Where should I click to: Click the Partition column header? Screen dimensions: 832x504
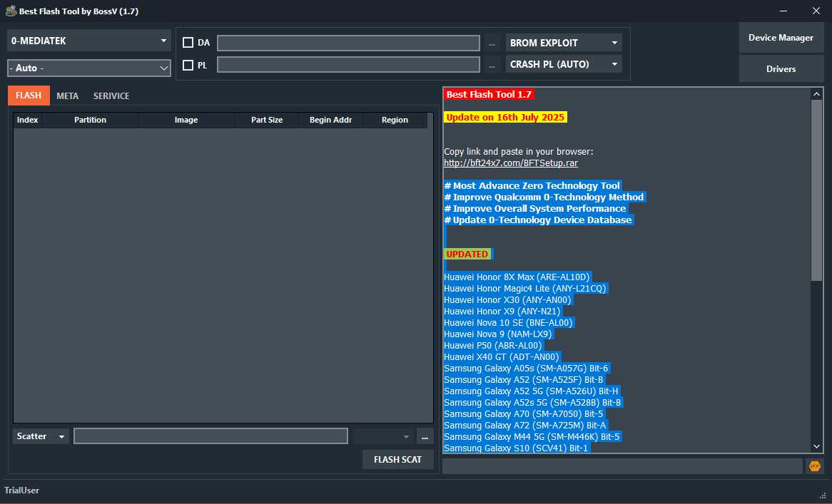click(x=90, y=119)
